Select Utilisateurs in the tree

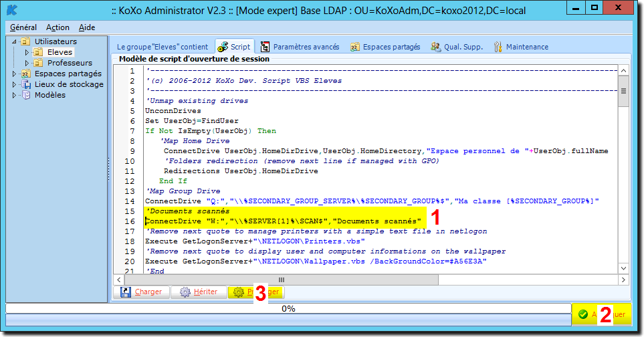pos(56,41)
